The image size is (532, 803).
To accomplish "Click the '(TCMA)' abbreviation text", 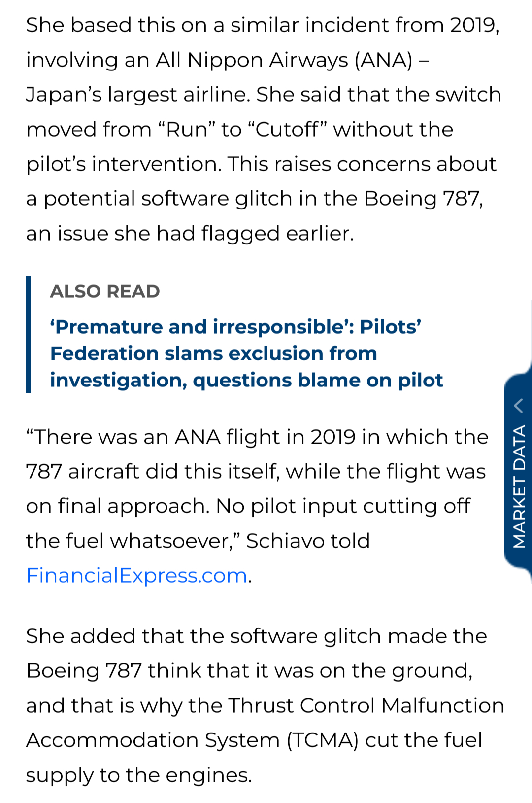I will tap(323, 740).
